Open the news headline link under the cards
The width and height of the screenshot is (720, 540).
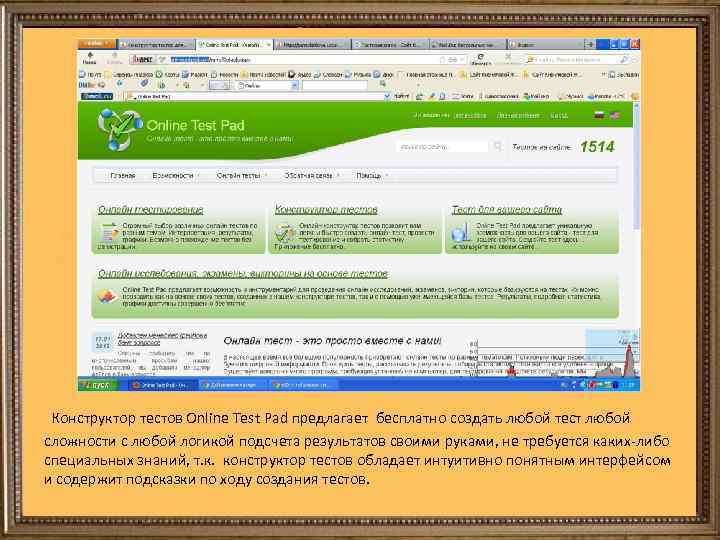[163, 339]
